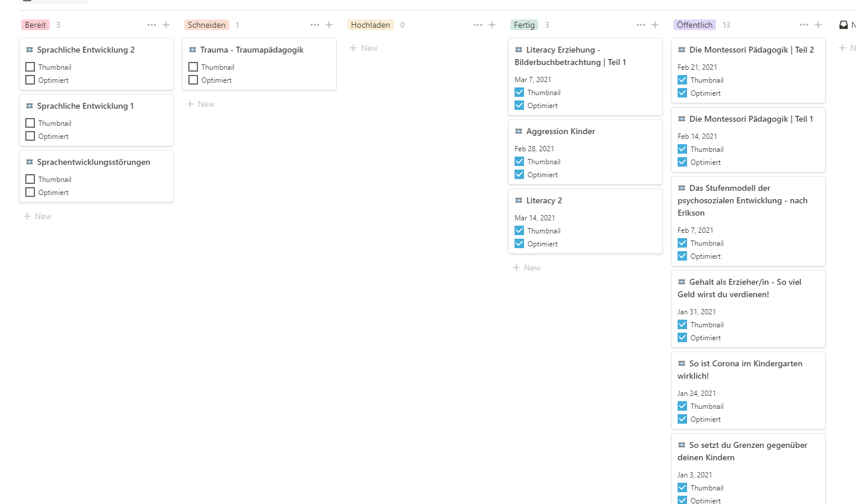Click New below the Sprachentwicklungsstörungen card
Viewport: 856px width, 504px height.
[x=38, y=216]
